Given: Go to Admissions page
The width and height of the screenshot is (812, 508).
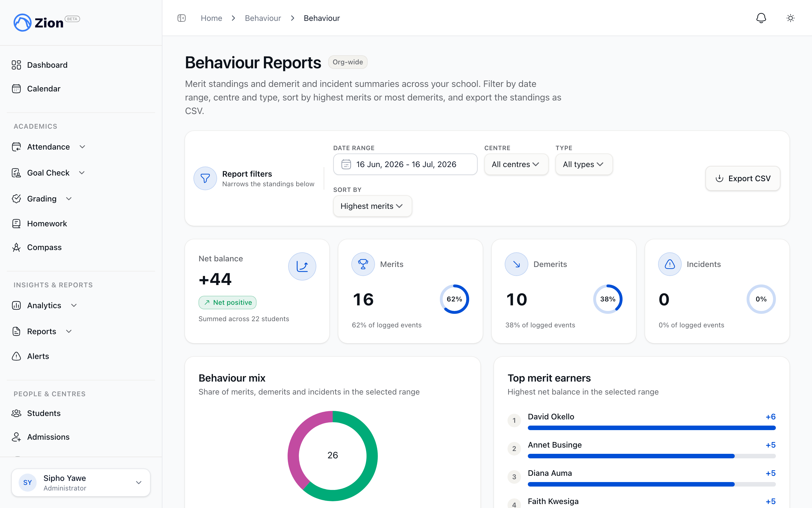Looking at the screenshot, I should pos(48,437).
